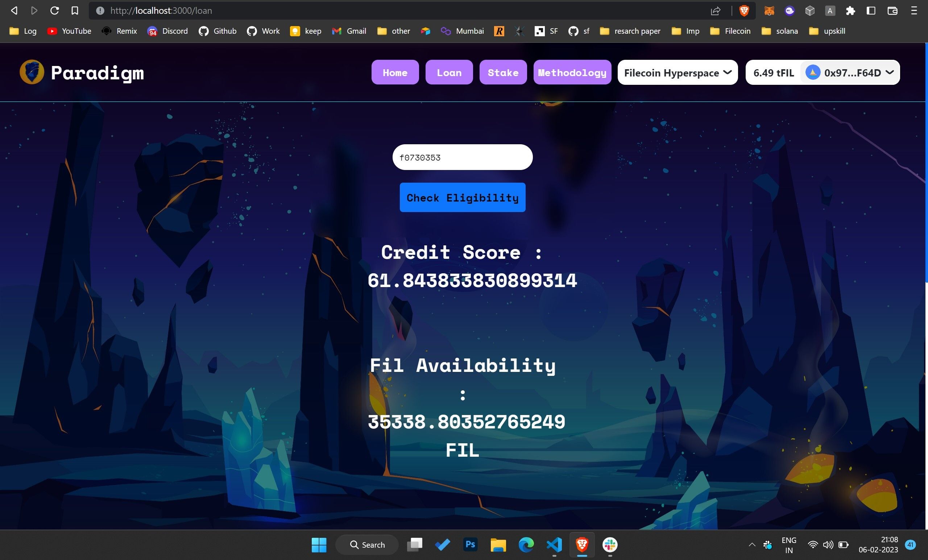This screenshot has height=560, width=928.
Task: Click the Check Eligibility button
Action: coord(463,198)
